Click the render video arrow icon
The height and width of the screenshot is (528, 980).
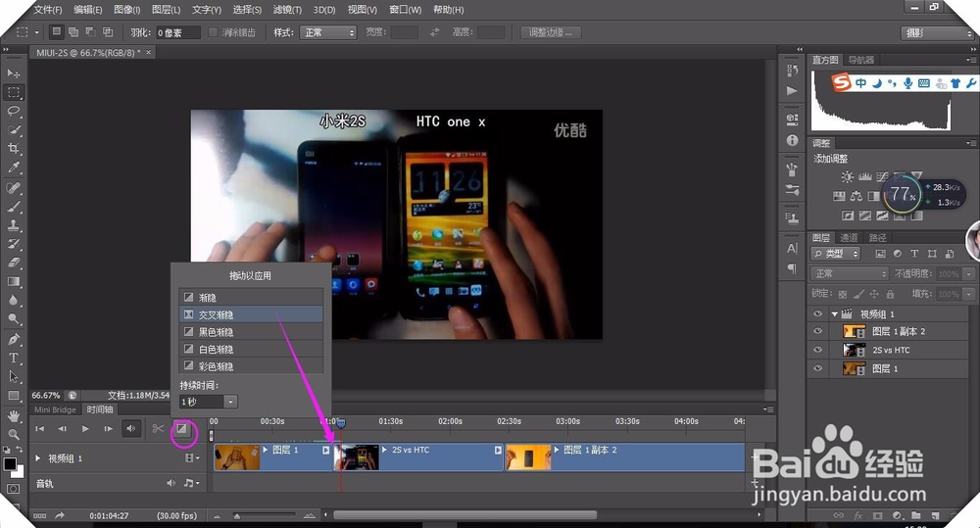[60, 515]
